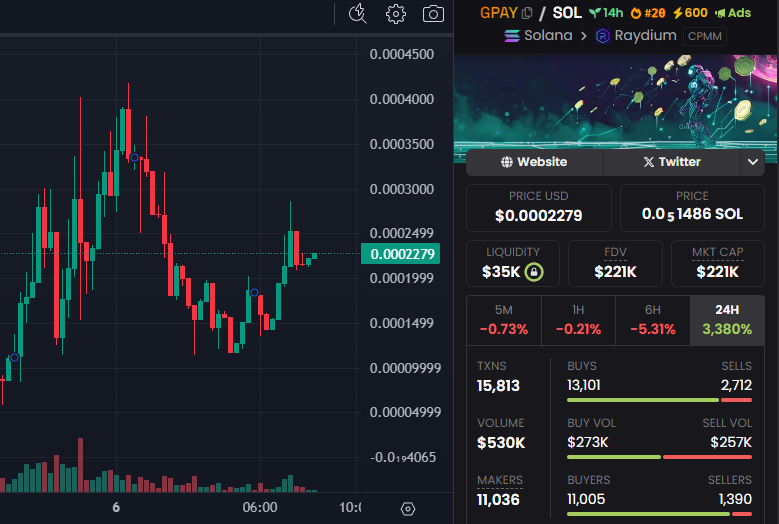Click the VOLUME value $530K
The height and width of the screenshot is (524, 779).
click(501, 443)
